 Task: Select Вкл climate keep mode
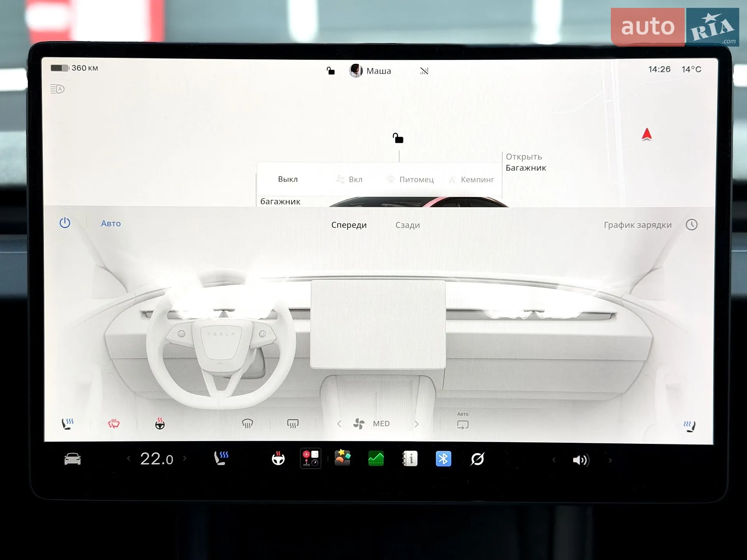[x=350, y=179]
